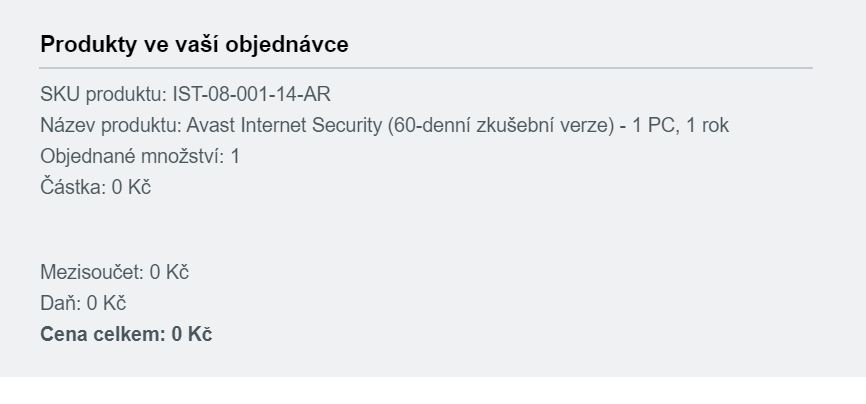Click the Objednané množství line
This screenshot has height=404, width=866.
[x=140, y=156]
